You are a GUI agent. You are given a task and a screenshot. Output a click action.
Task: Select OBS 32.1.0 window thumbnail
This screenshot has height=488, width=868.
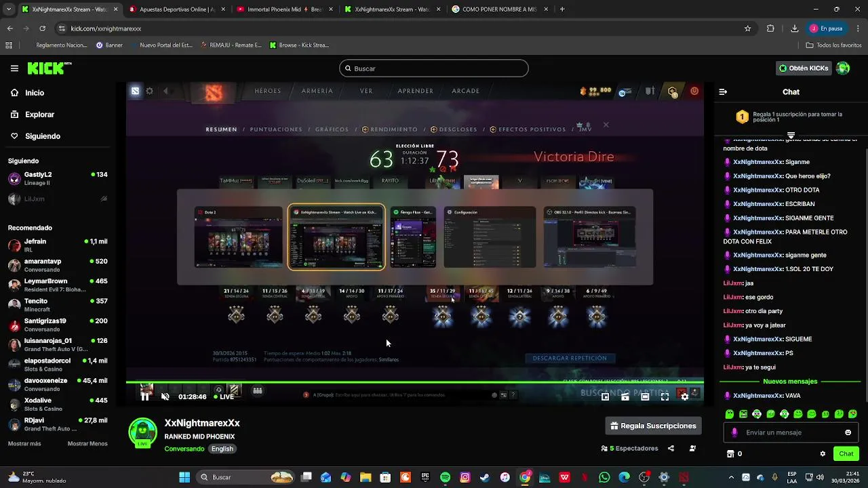(589, 237)
